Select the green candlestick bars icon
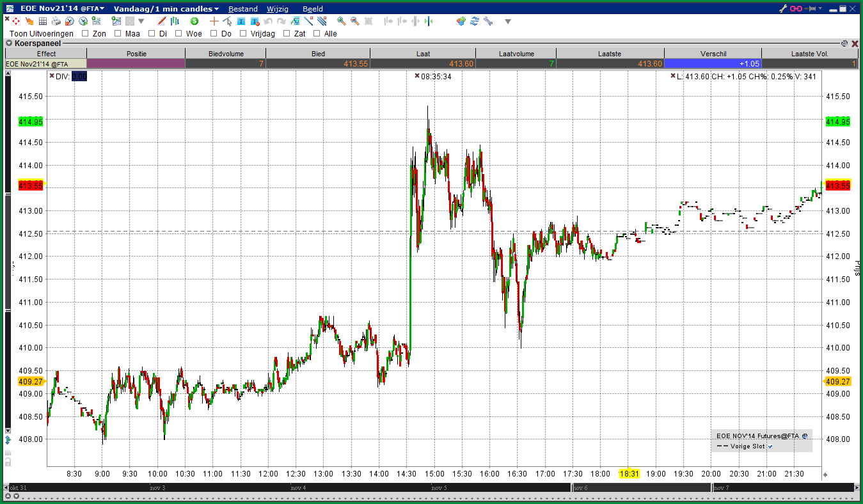The width and height of the screenshot is (863, 504). (175, 21)
